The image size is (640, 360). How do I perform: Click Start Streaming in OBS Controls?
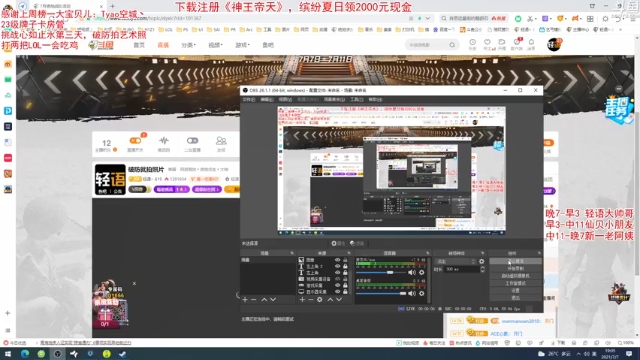[x=516, y=261]
